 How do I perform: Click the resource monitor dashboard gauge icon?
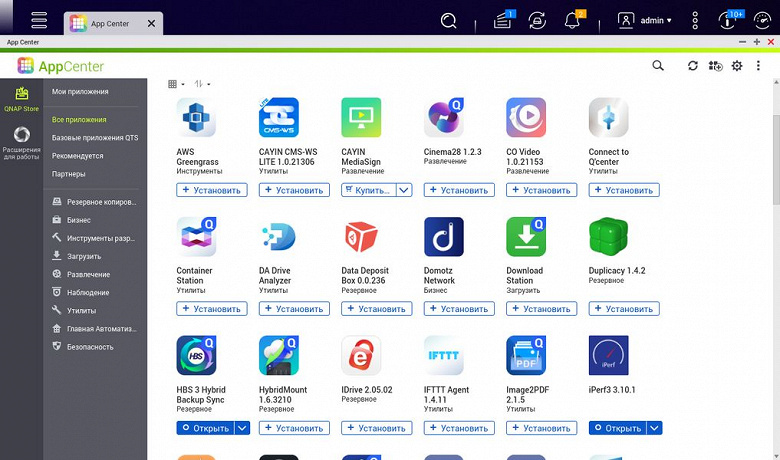coord(763,21)
